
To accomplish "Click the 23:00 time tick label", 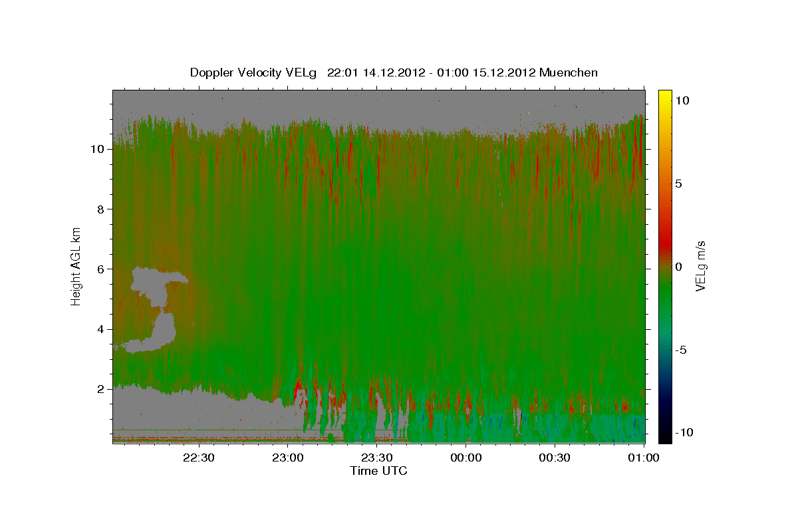I will [x=288, y=458].
